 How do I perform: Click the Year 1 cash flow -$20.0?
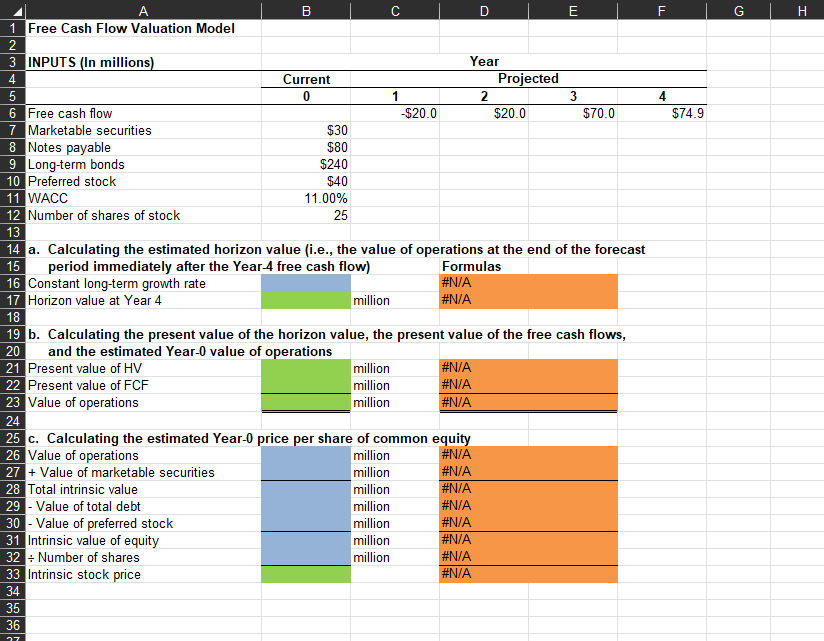tap(395, 113)
